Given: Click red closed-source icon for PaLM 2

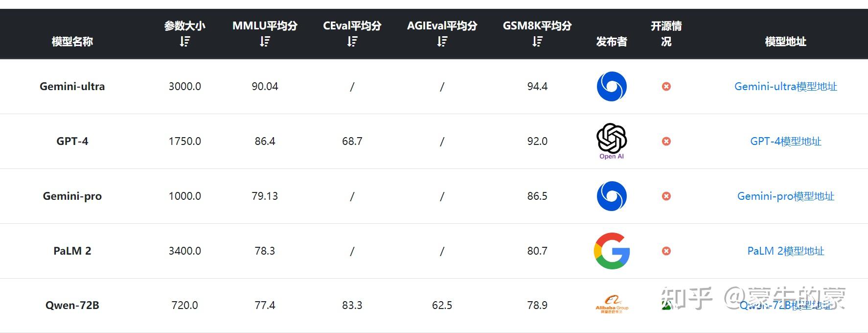Looking at the screenshot, I should point(666,251).
